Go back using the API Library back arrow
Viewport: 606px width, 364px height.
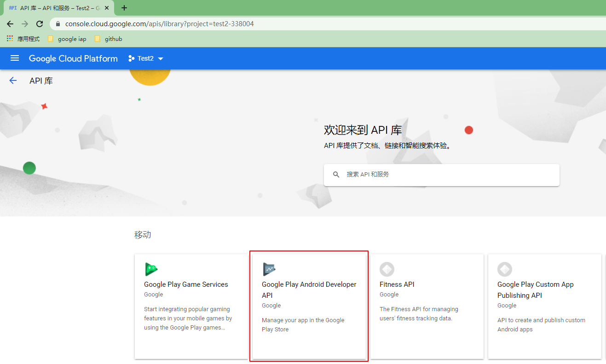(x=13, y=81)
